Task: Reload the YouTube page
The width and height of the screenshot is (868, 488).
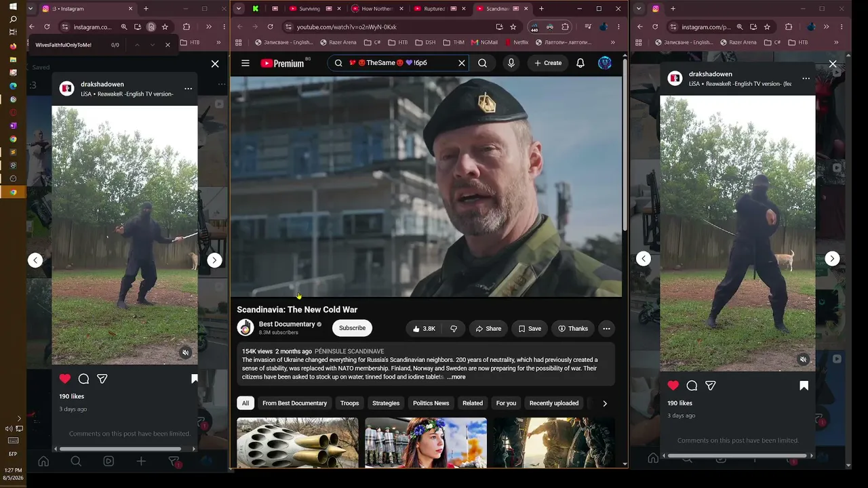Action: tap(270, 27)
